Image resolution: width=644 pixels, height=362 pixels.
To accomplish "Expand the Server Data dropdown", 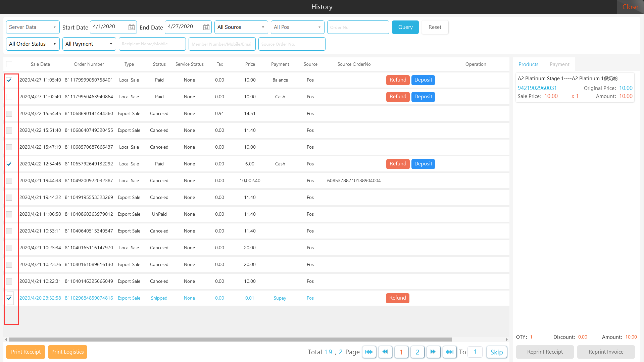I will tap(33, 27).
